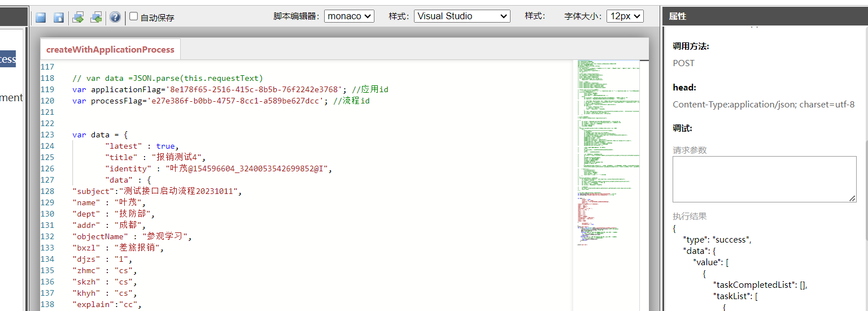
Task: Click the Save As disk icon
Action: [x=59, y=18]
